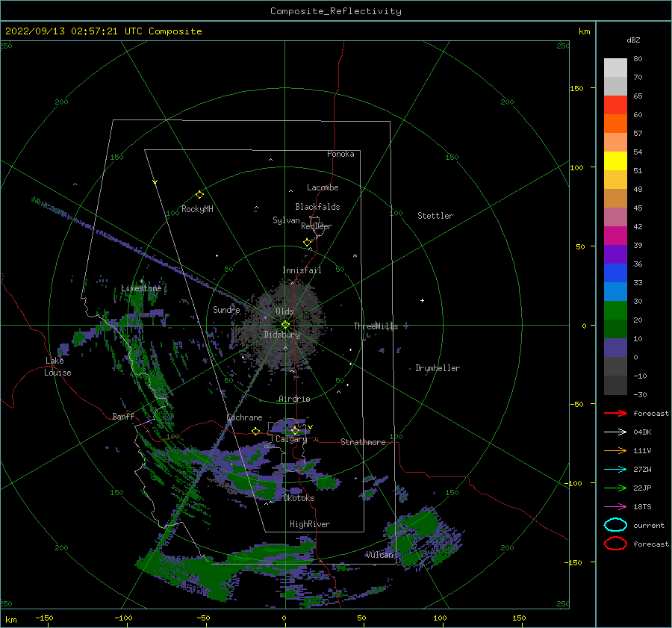
Task: Click the Ponoka city label
Action: tap(340, 154)
